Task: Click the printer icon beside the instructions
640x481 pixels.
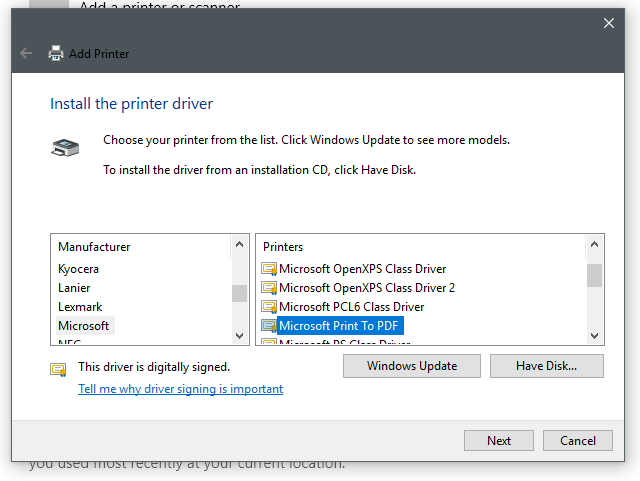Action: [x=63, y=148]
